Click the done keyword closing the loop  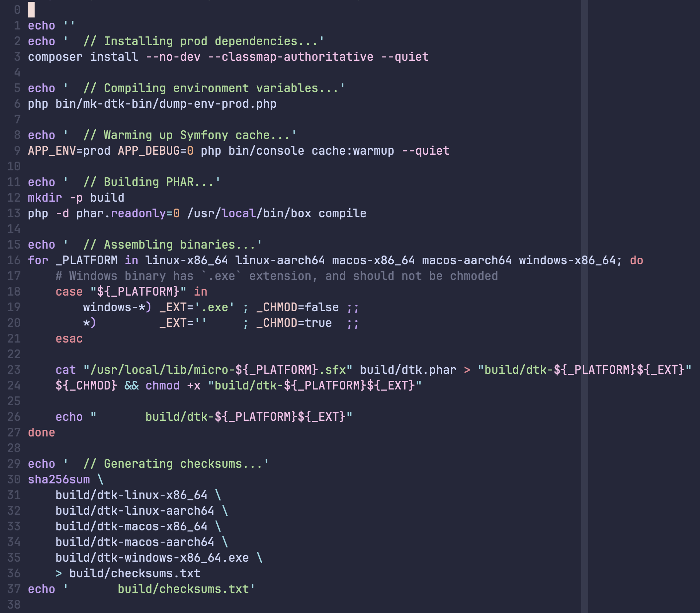(42, 432)
